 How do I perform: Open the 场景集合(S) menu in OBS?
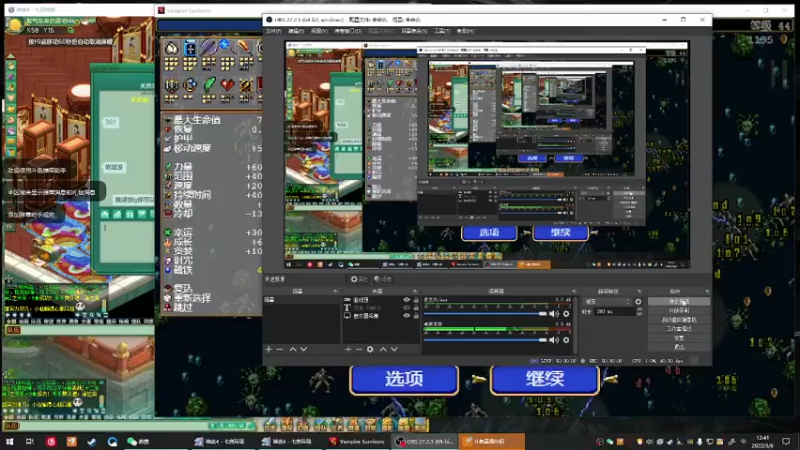[414, 31]
